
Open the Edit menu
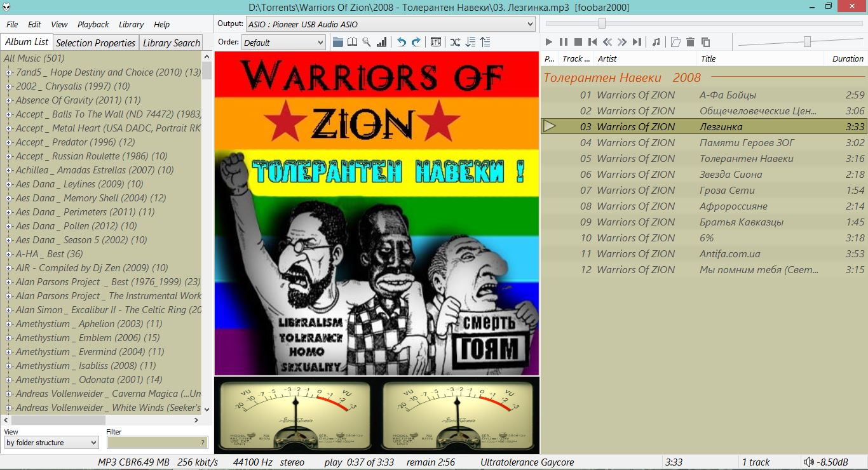[34, 24]
